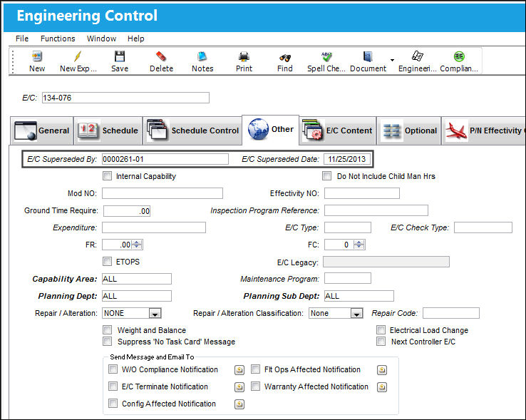The image size is (526, 420).
Task: Click the Maintenance Program field
Action: (x=348, y=278)
